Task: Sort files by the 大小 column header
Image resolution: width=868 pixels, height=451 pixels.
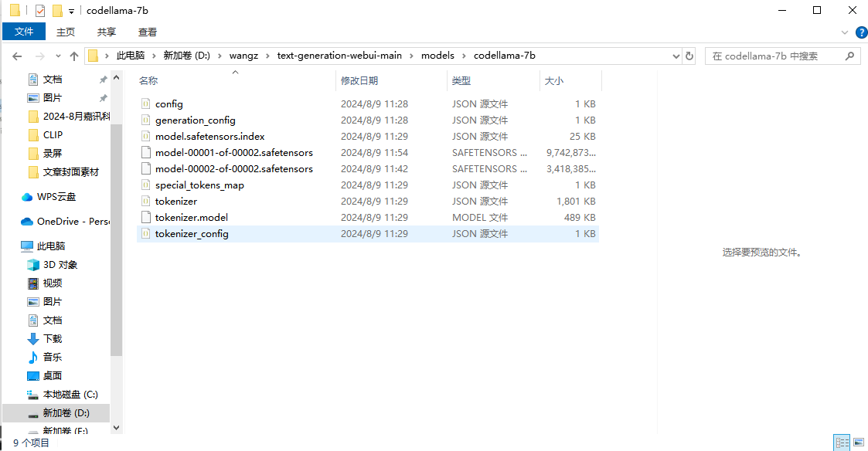Action: [553, 80]
